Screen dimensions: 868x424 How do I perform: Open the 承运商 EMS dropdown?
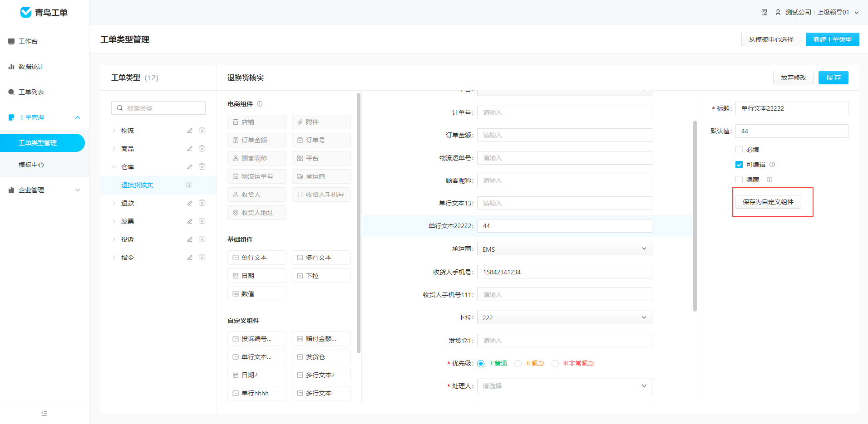pos(565,249)
